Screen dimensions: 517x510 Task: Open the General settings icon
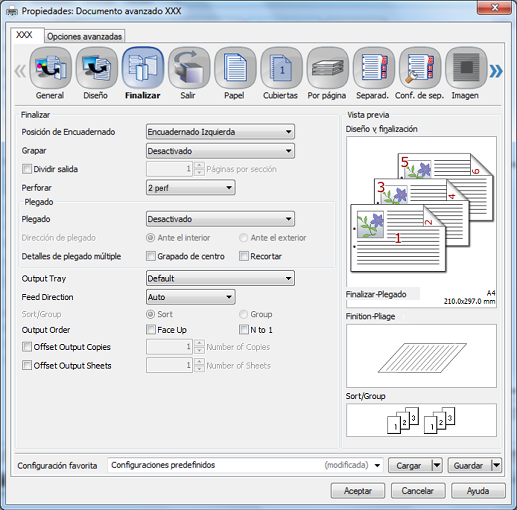[50, 68]
